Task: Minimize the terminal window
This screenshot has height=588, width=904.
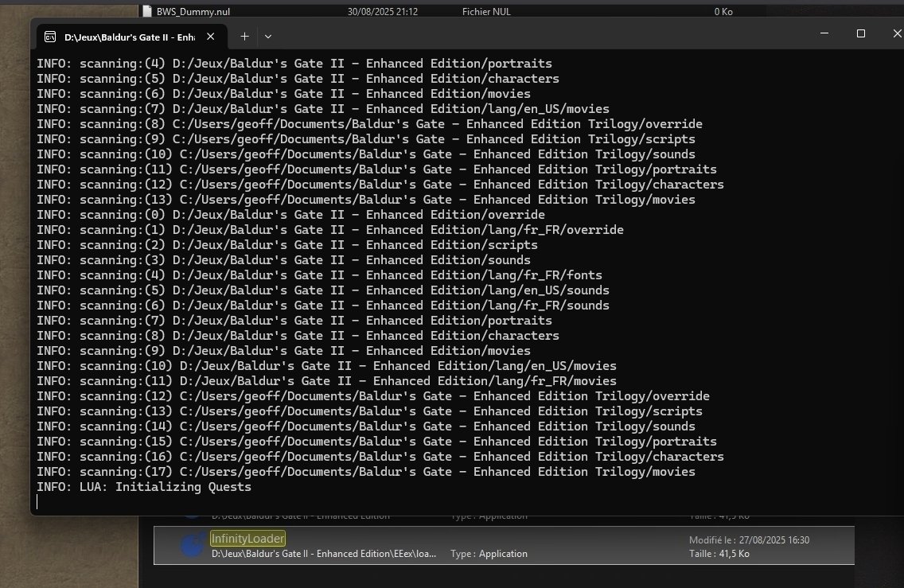Action: click(824, 33)
